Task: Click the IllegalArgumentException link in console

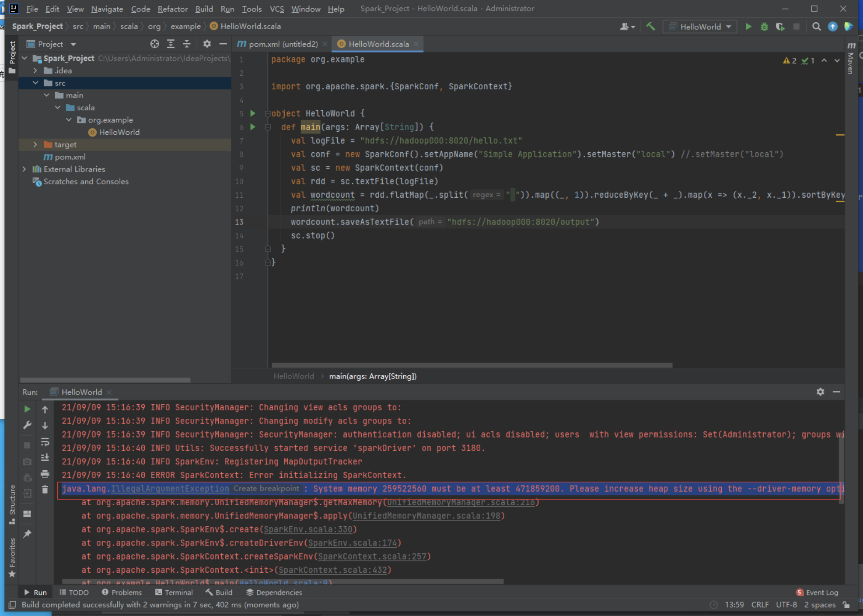Action: point(170,489)
